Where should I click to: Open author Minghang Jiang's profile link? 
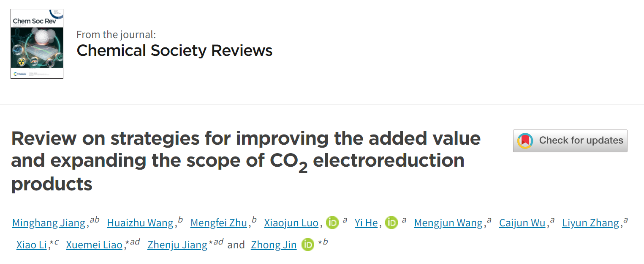[49, 223]
